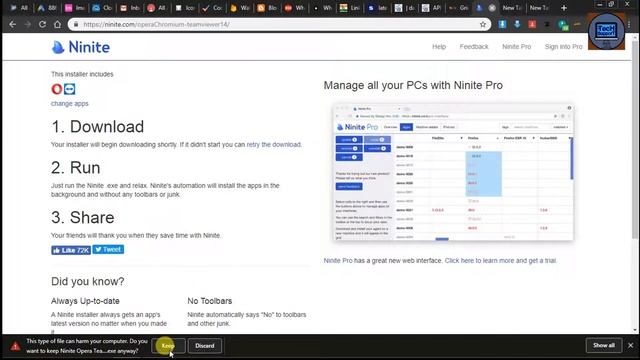Go to Ninite Pro in header

click(516, 47)
